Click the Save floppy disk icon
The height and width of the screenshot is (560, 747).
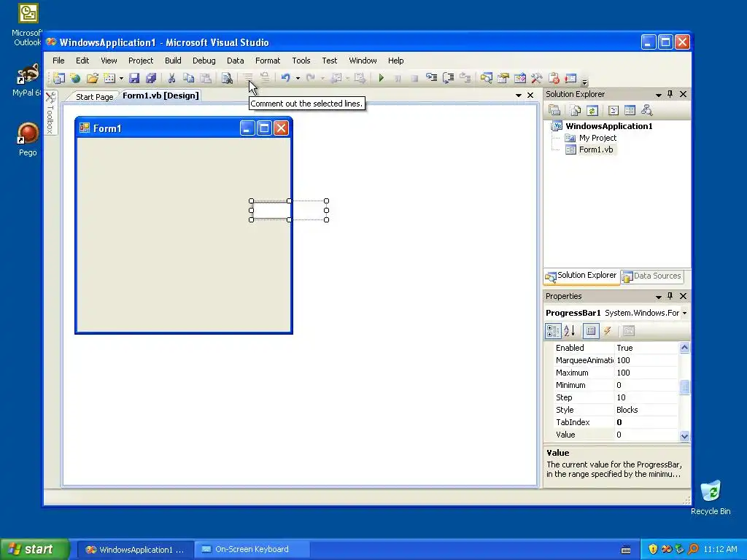point(134,78)
